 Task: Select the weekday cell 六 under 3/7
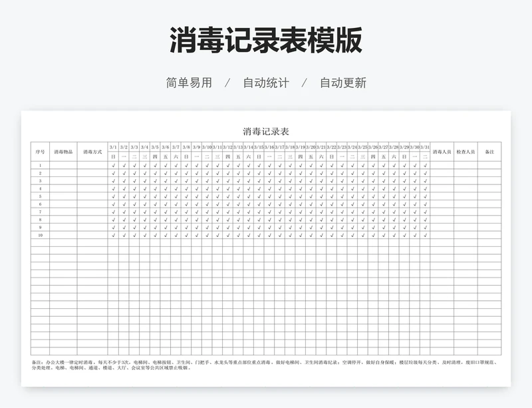176,156
